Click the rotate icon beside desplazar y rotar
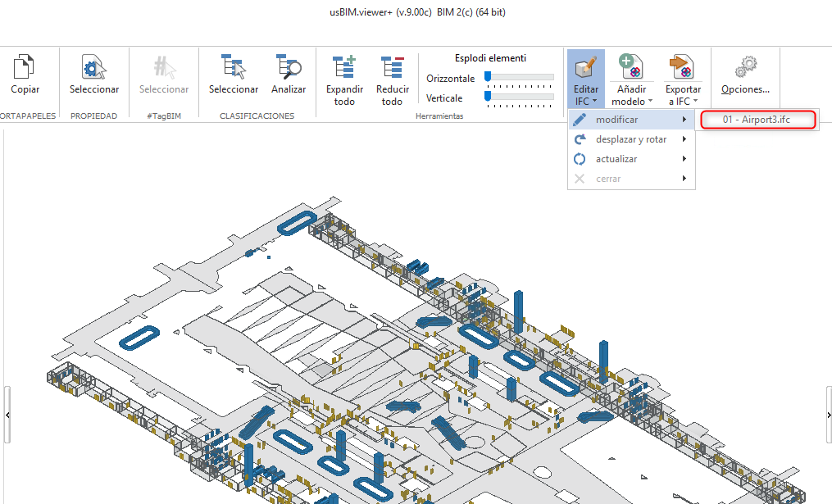832x504 pixels. tap(580, 139)
